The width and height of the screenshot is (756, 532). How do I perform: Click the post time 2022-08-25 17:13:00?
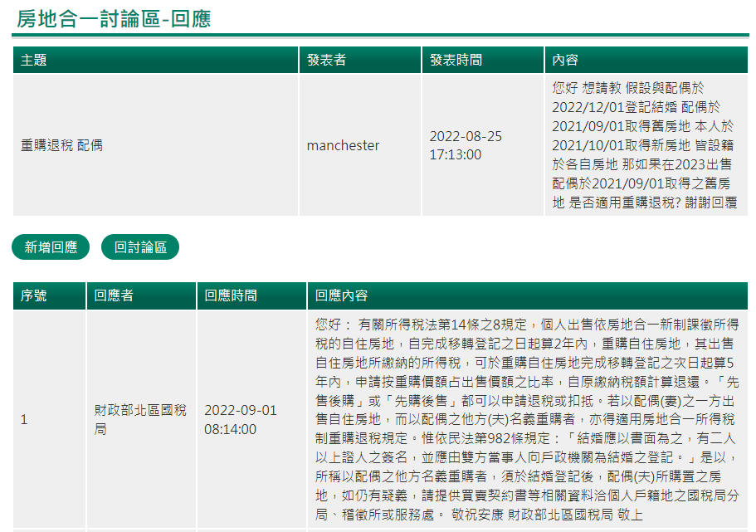click(x=466, y=145)
